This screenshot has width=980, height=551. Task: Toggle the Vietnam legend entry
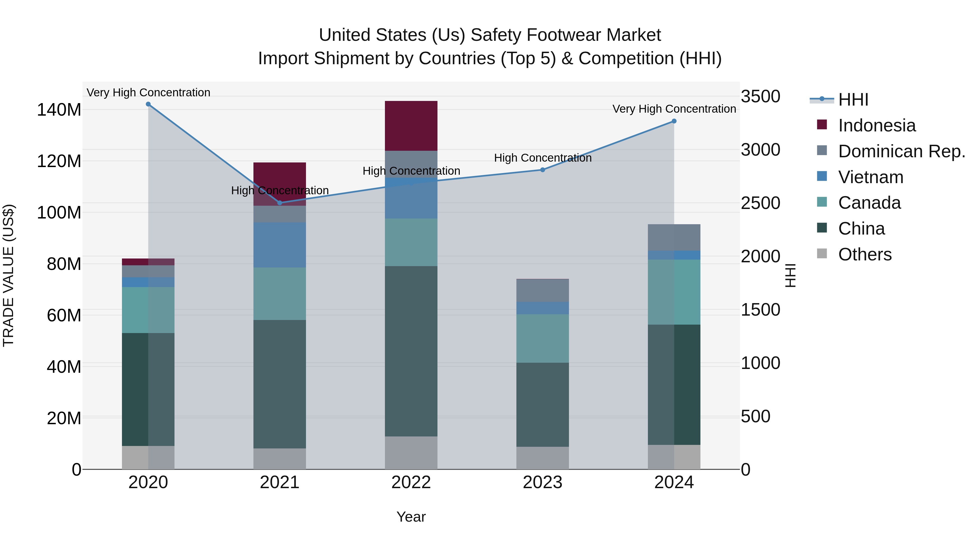(x=860, y=177)
